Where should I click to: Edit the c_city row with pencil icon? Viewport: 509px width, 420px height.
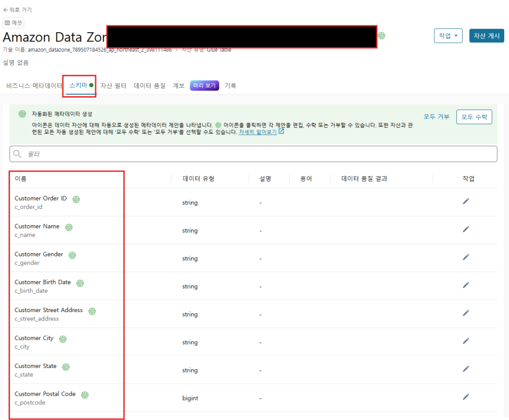(465, 341)
